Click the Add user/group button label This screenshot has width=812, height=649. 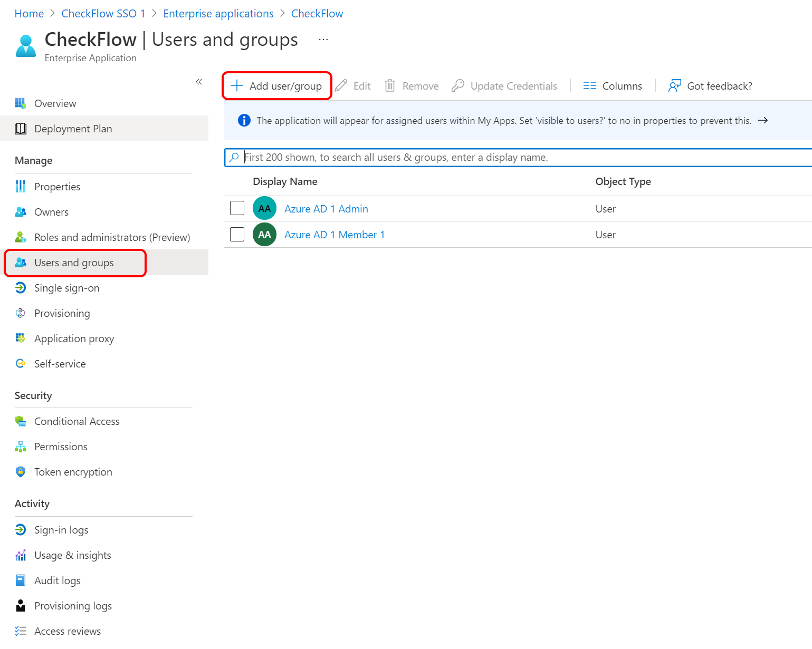[x=285, y=86]
